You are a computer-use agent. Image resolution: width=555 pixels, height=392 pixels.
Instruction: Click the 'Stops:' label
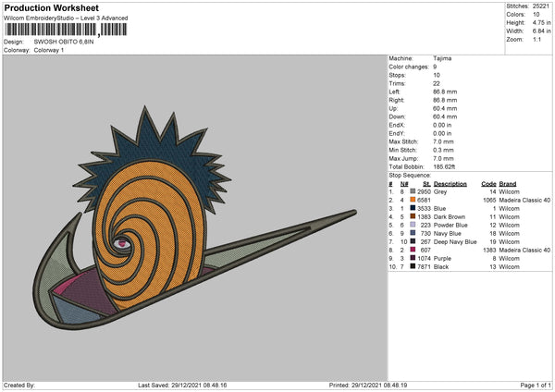(x=397, y=75)
